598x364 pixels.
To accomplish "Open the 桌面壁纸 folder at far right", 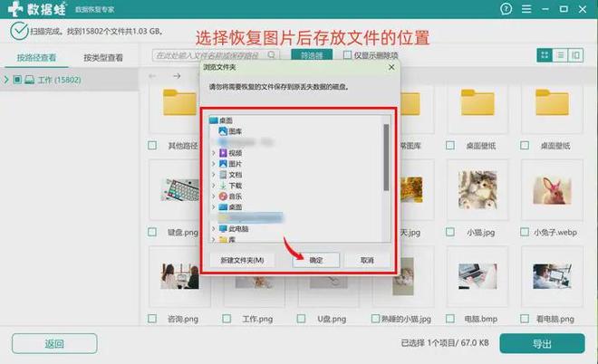I will [552, 102].
